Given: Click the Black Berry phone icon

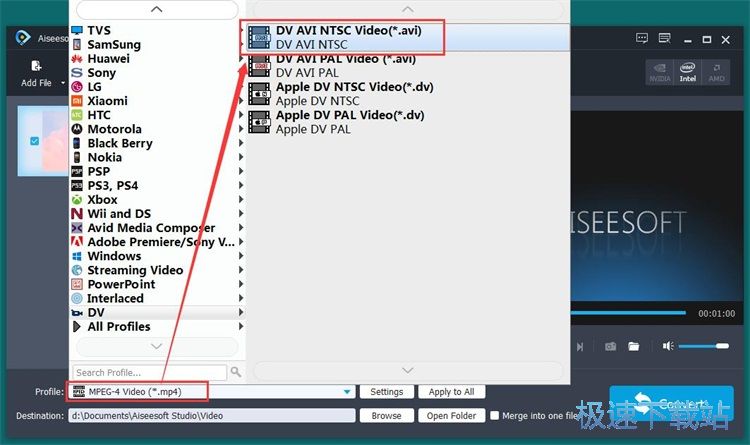Looking at the screenshot, I should pos(77,143).
